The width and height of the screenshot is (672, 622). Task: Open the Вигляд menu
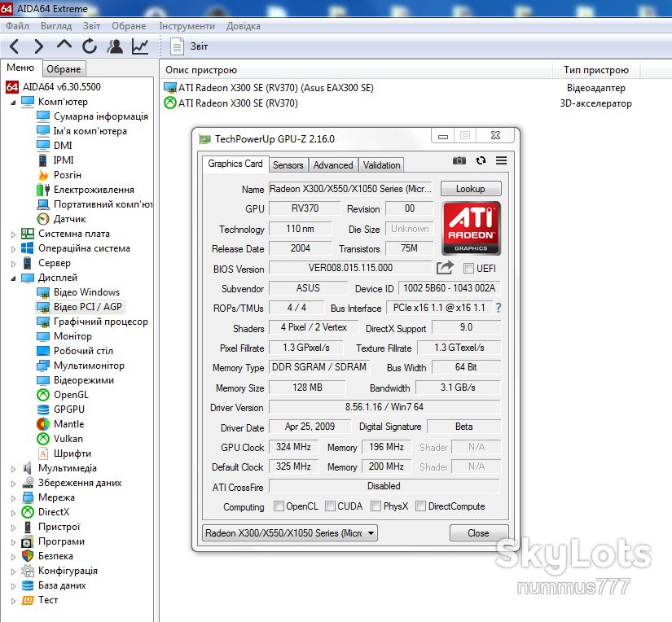click(x=56, y=26)
